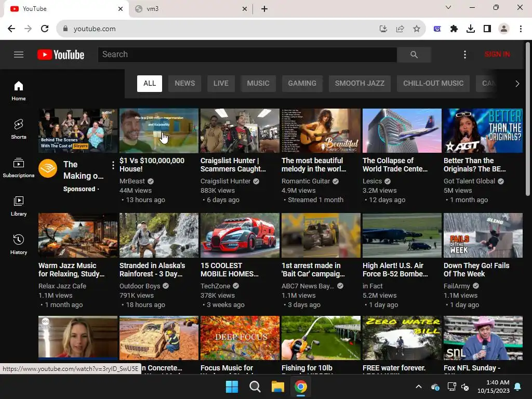The width and height of the screenshot is (532, 399).
Task: Click the purple extension icon in toolbar
Action: [x=437, y=29]
